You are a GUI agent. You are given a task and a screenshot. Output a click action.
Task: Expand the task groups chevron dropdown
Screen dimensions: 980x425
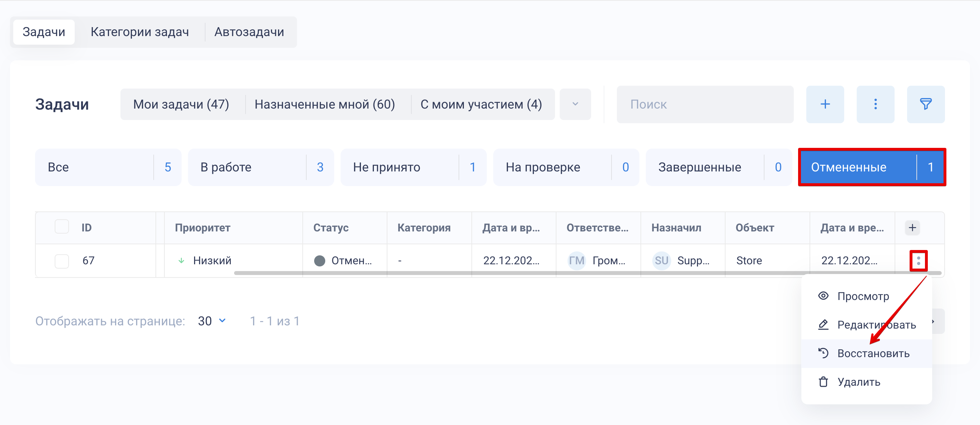pos(575,104)
